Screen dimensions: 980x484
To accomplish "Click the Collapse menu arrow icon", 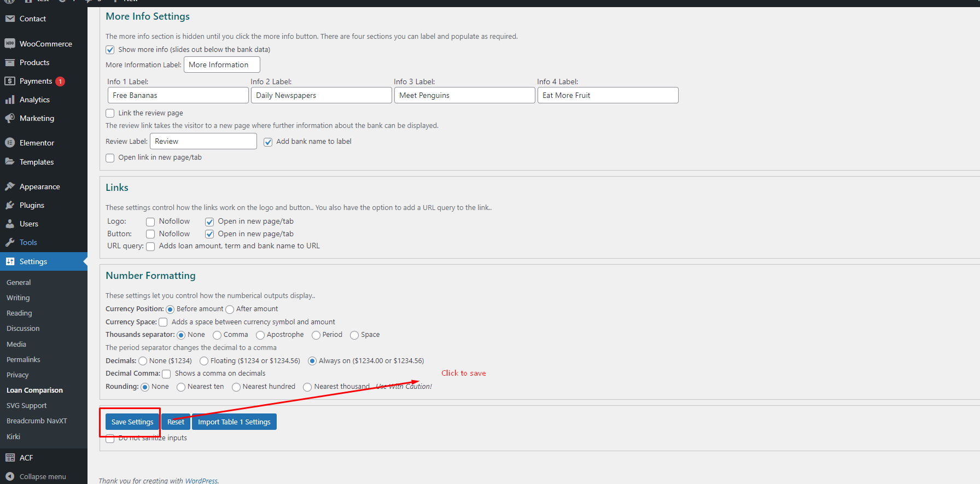I will [x=10, y=476].
